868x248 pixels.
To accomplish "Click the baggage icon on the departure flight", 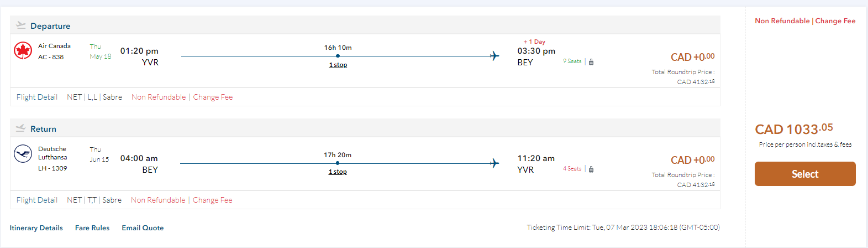I will pyautogui.click(x=591, y=62).
